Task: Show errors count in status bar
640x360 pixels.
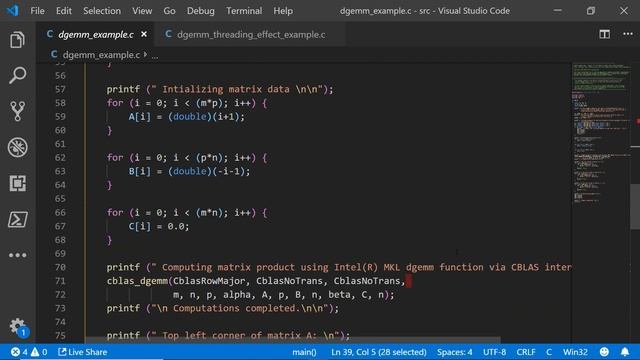Action: coord(19,352)
